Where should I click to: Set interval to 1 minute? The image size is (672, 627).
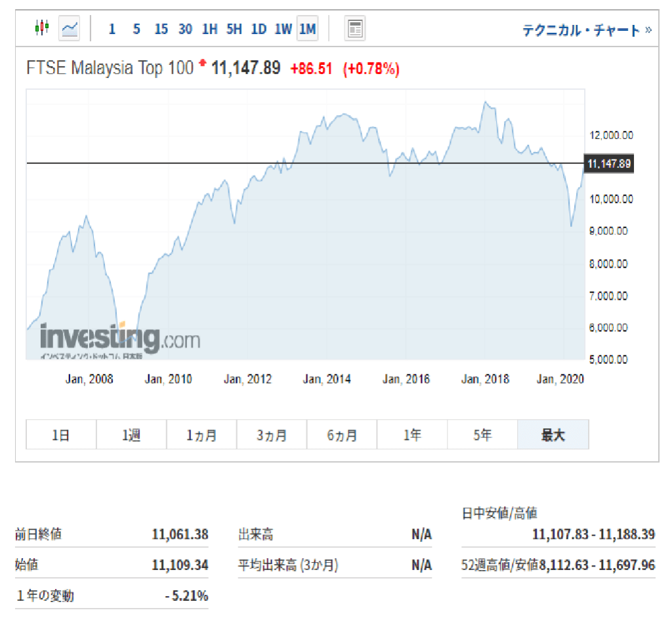click(x=112, y=29)
